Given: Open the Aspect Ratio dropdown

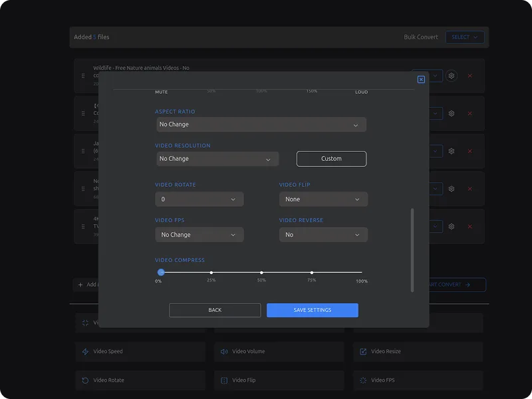Looking at the screenshot, I should pos(261,124).
